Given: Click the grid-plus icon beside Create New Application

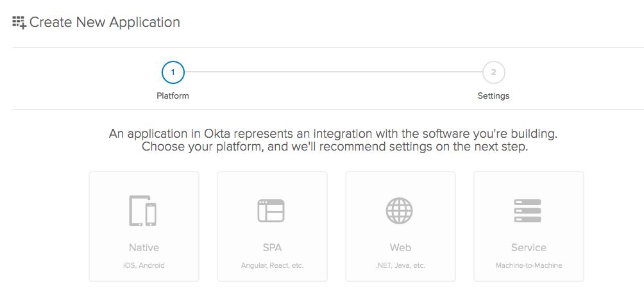Looking at the screenshot, I should point(19,22).
